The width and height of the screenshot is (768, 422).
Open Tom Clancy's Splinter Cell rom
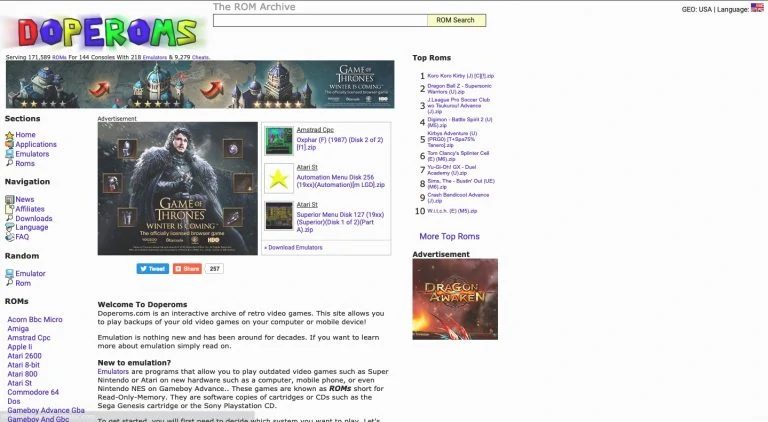coord(458,156)
